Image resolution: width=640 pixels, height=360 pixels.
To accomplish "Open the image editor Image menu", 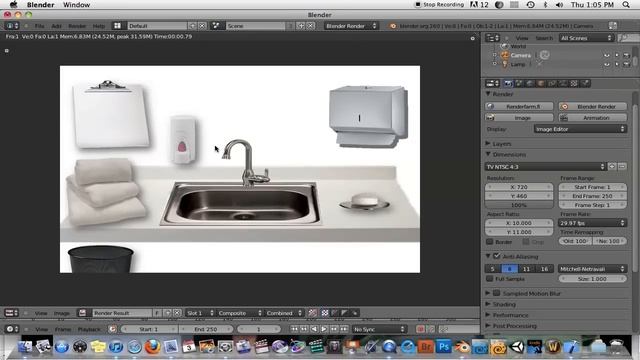I will click(x=62, y=313).
